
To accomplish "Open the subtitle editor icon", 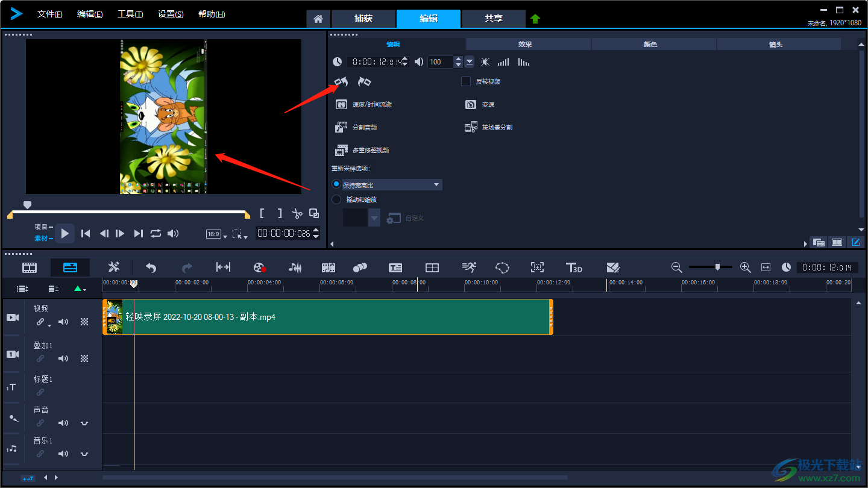I will point(395,267).
